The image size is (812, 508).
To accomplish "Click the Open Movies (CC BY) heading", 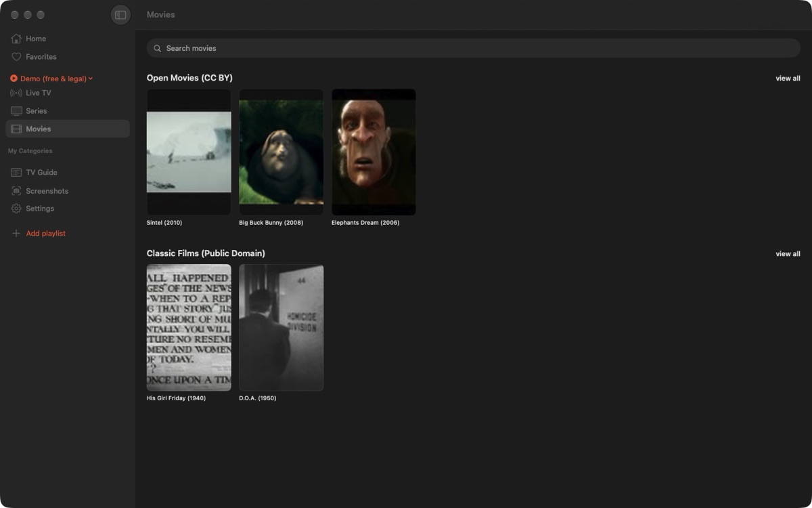I will [189, 78].
